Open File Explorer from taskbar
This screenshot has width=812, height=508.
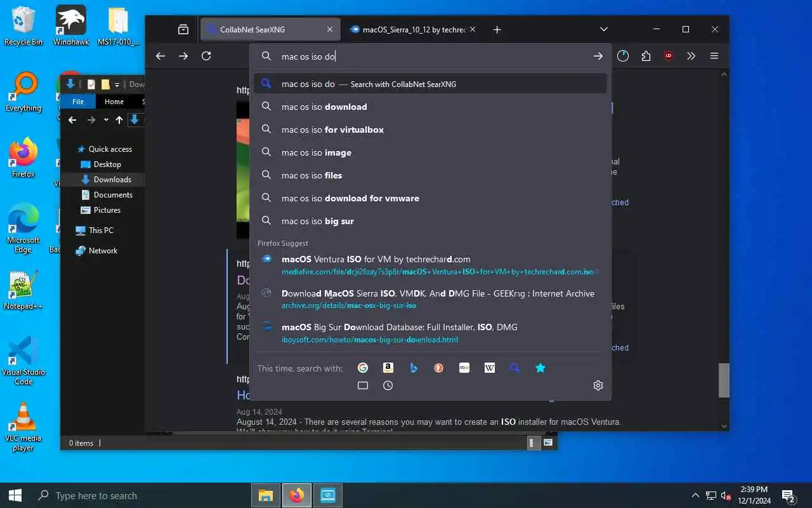pyautogui.click(x=266, y=495)
